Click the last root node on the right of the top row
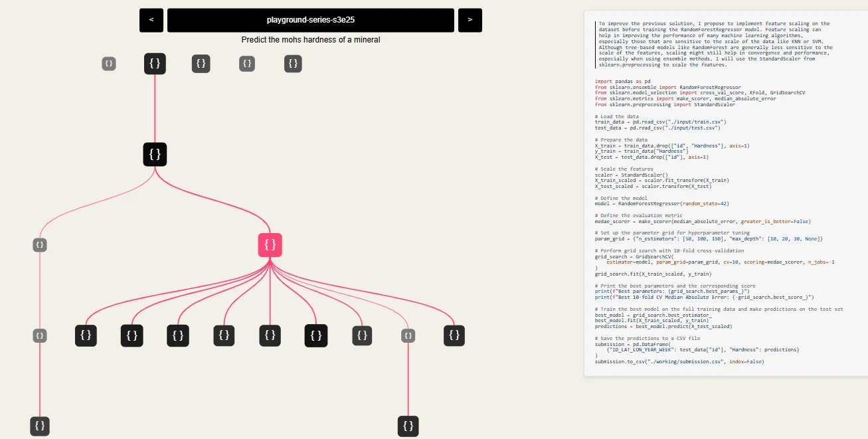The image size is (868, 439). [x=293, y=64]
